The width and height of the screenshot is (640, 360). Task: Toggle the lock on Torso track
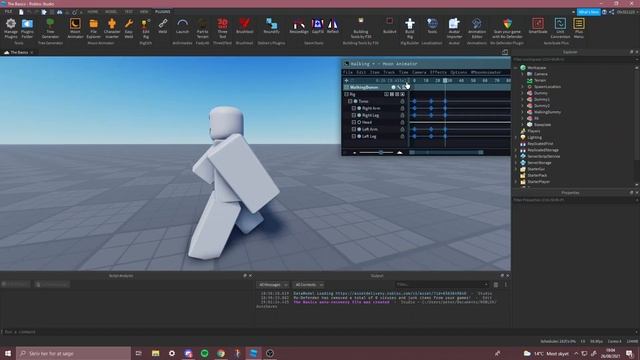point(402,101)
